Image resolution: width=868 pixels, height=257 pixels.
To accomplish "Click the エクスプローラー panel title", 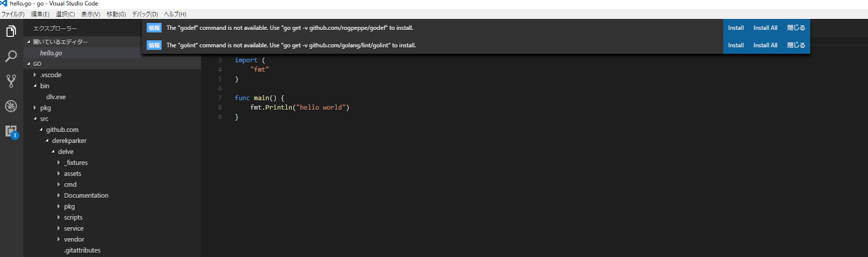I will [x=55, y=28].
